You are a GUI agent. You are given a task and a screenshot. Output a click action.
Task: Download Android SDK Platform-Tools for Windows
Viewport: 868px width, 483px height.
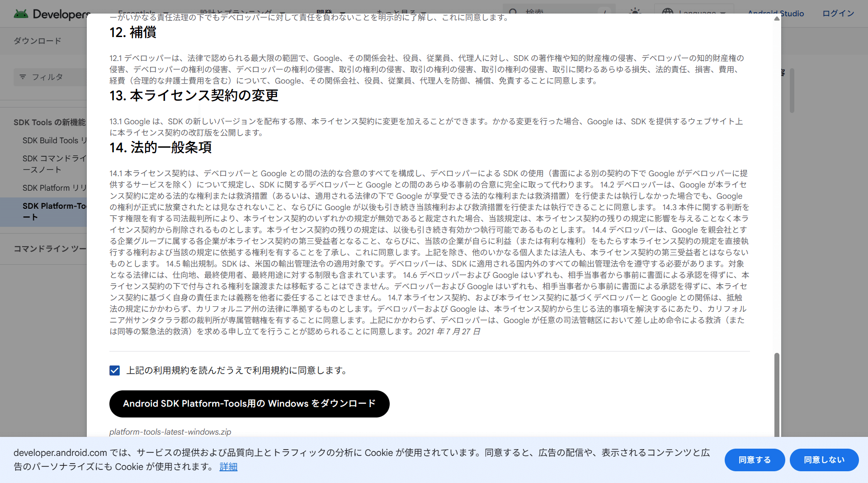(249, 403)
